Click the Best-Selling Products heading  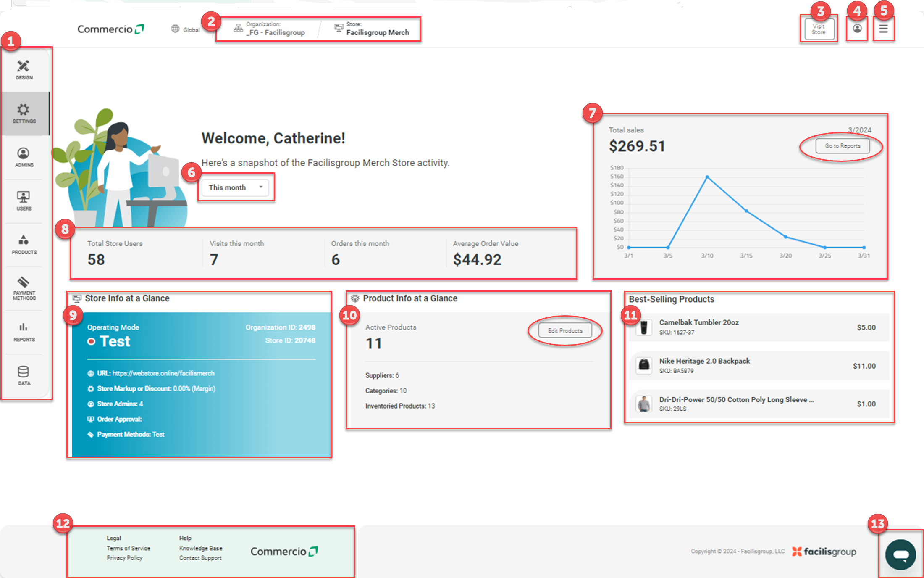pos(671,299)
